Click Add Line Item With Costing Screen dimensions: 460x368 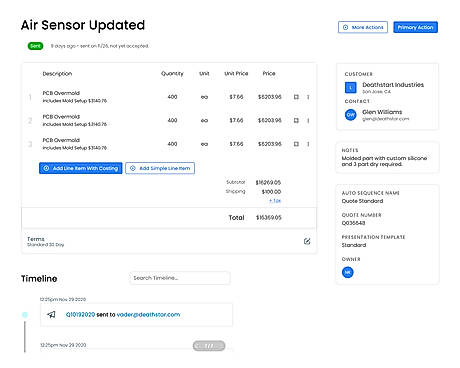(x=81, y=168)
